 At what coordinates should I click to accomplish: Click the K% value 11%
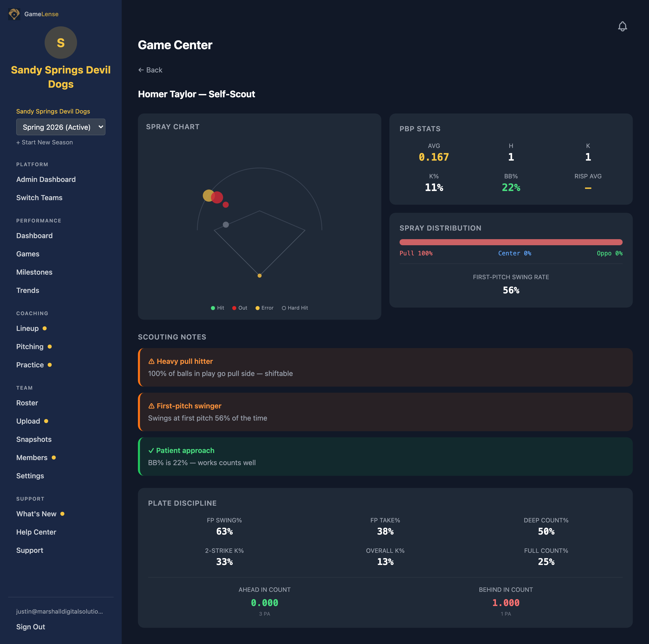pyautogui.click(x=434, y=187)
